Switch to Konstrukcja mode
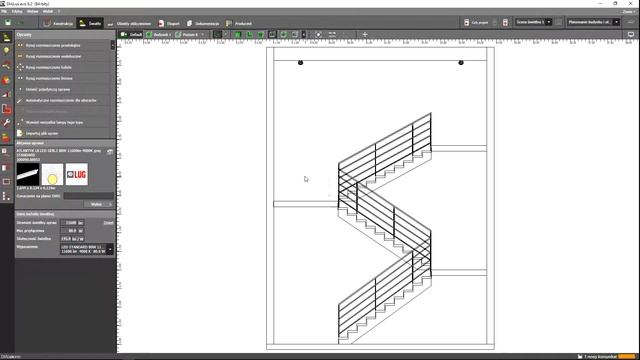This screenshot has width=640, height=360. [x=58, y=23]
